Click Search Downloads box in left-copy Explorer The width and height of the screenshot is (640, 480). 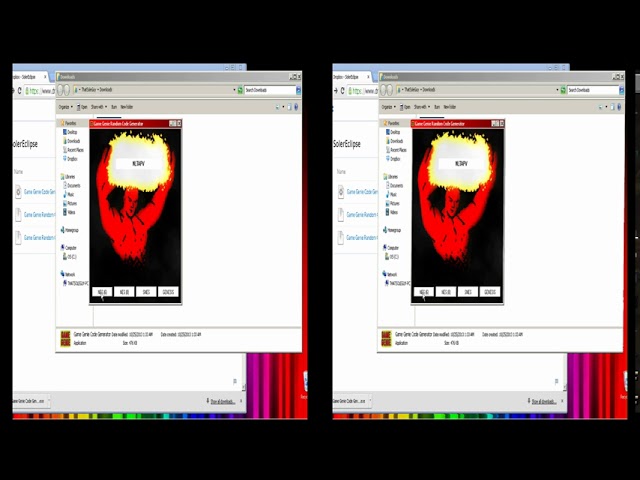269,90
